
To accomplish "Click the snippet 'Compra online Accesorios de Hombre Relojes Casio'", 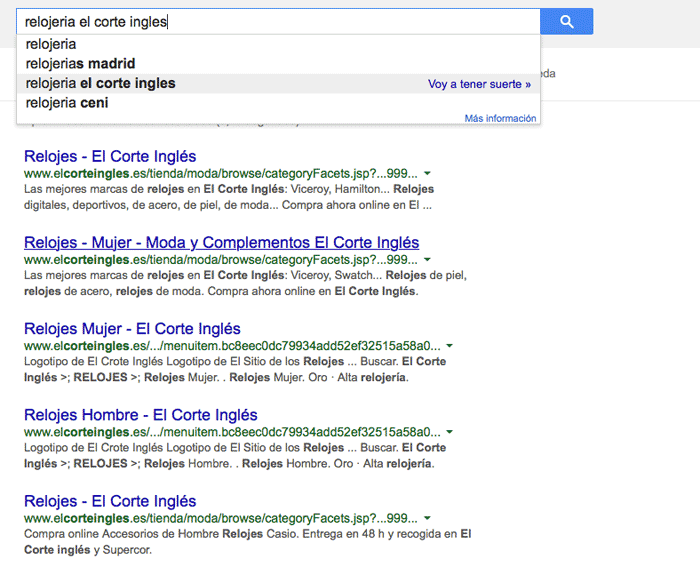I will pyautogui.click(x=248, y=542).
